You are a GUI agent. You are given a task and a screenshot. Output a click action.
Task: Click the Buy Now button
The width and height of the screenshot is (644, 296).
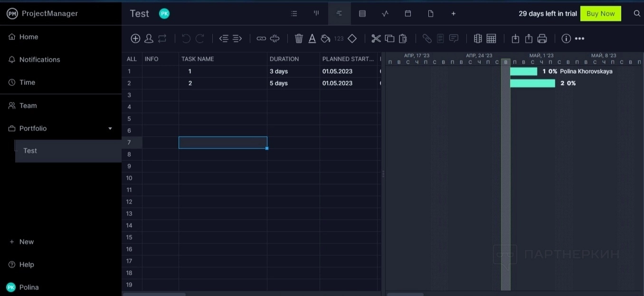[x=600, y=14]
